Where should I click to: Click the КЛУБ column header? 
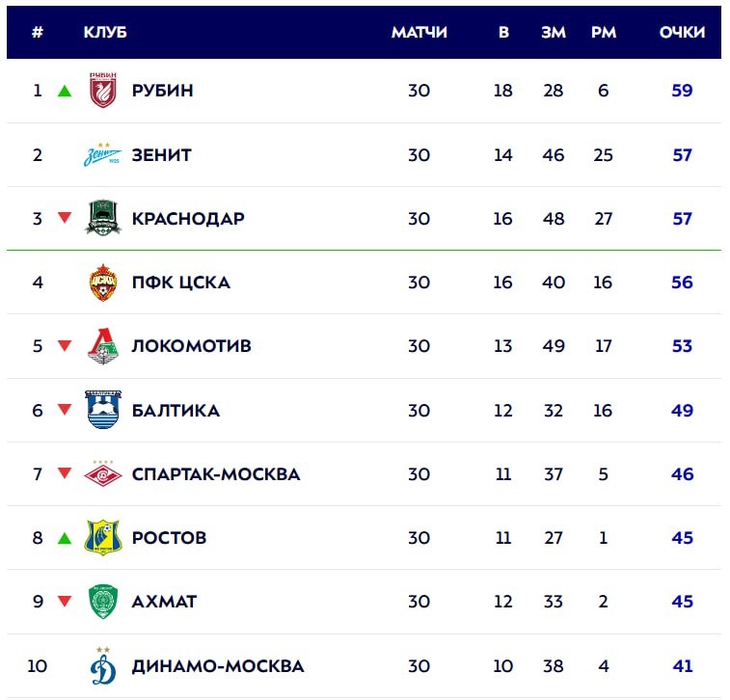tap(105, 32)
